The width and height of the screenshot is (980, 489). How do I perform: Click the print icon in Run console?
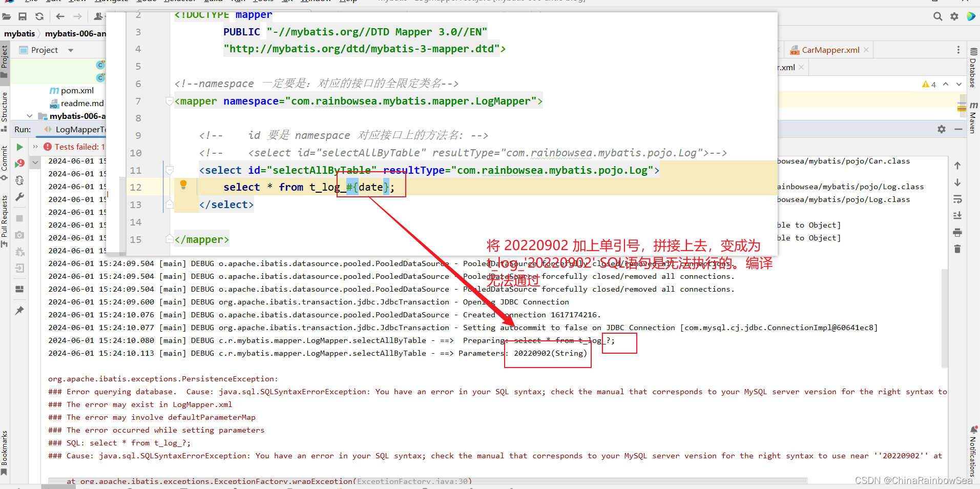coord(957,233)
